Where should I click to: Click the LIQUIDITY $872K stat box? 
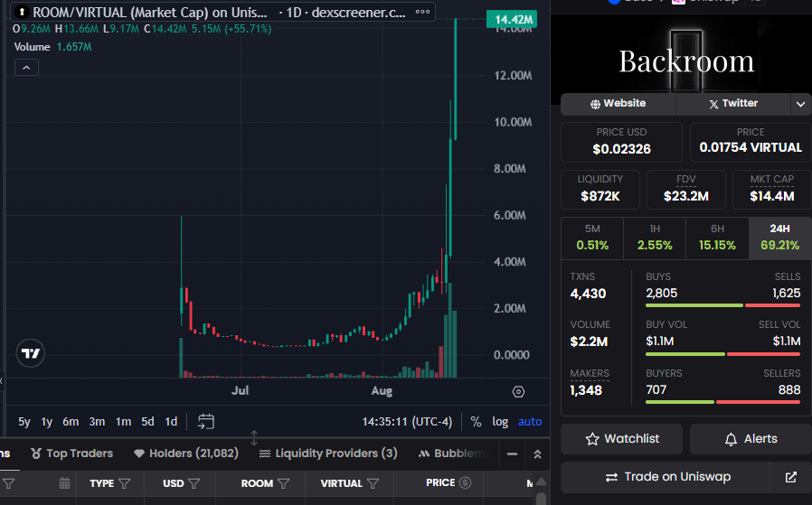(600, 190)
